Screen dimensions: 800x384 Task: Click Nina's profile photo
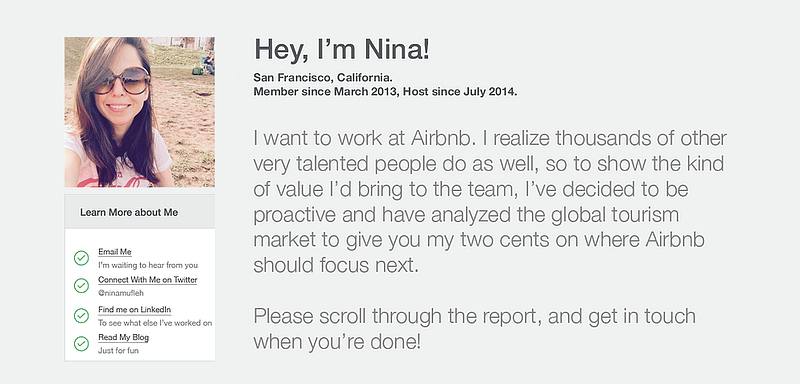139,112
